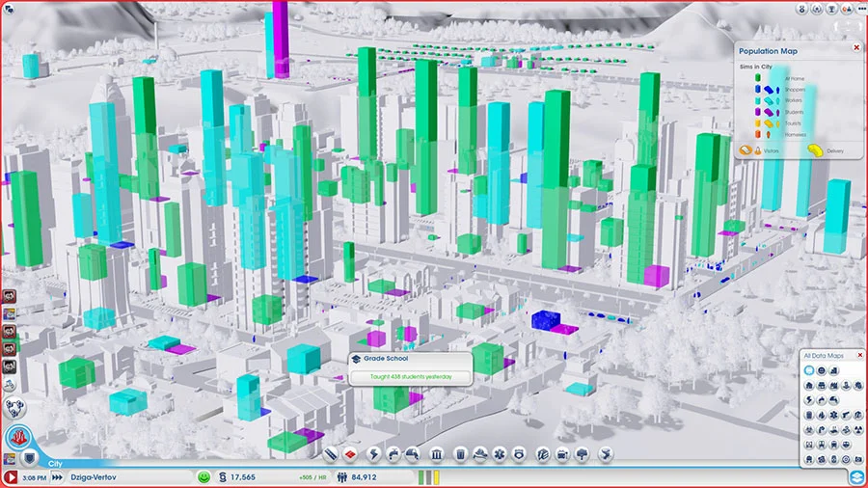Select the Sewage data map icon
This screenshot has width=868, height=488.
[833, 400]
